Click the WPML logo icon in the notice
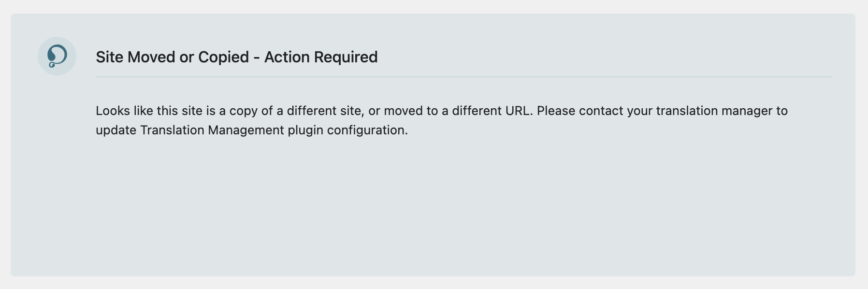The height and width of the screenshot is (289, 868). [x=57, y=56]
